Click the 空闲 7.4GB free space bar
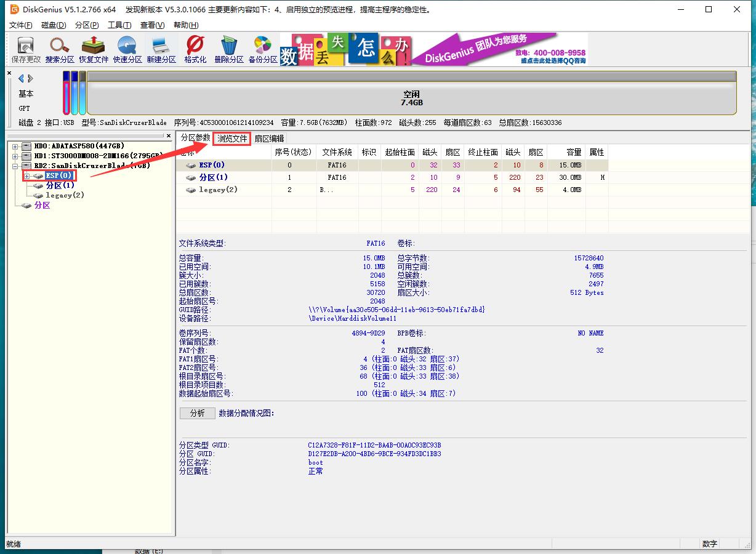The height and width of the screenshot is (554, 756). (411, 98)
